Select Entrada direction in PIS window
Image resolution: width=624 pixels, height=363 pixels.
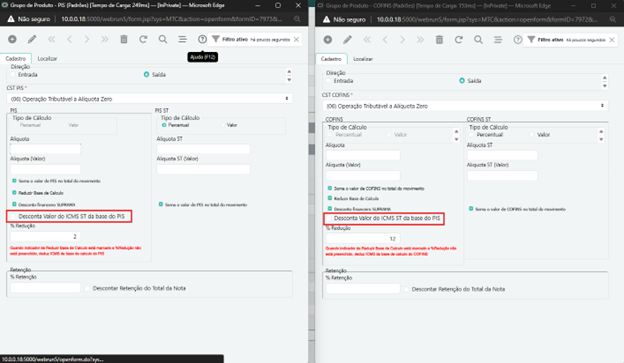pos(13,74)
